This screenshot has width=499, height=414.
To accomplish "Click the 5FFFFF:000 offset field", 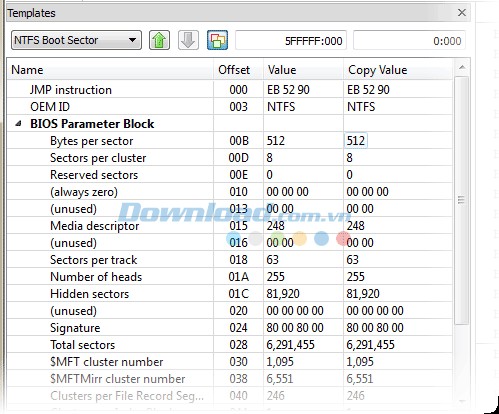I will (291, 41).
